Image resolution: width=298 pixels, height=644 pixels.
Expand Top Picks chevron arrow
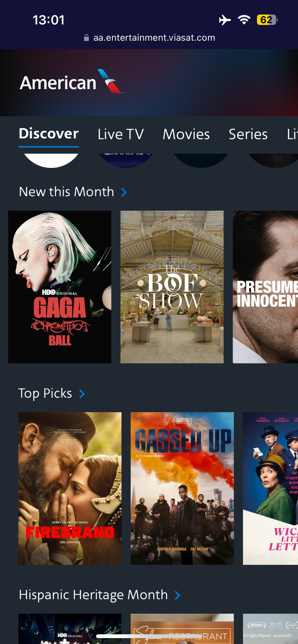(82, 394)
